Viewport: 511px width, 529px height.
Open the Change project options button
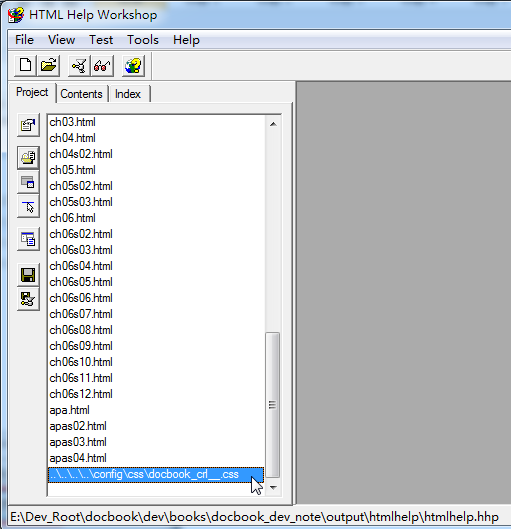coord(28,125)
